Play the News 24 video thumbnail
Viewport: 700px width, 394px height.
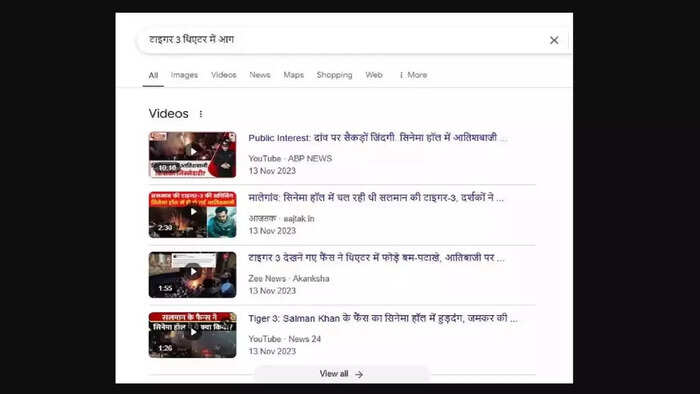tap(192, 335)
